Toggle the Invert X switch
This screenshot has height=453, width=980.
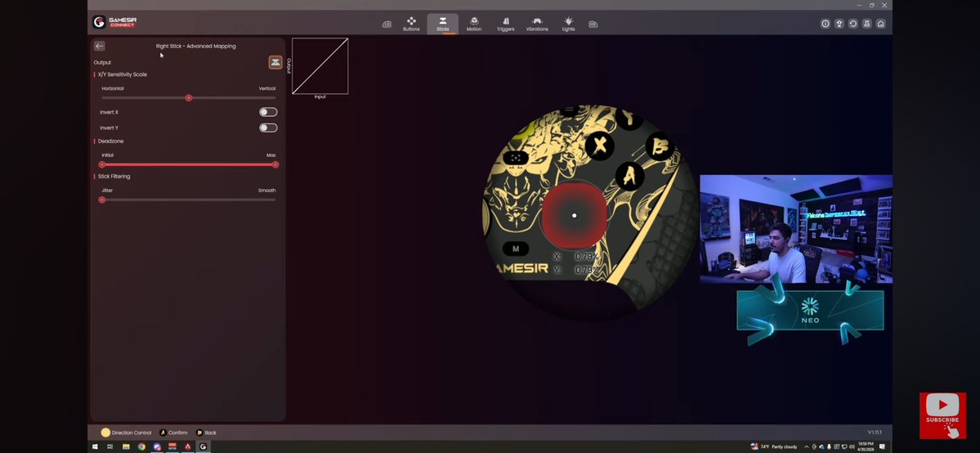pos(268,112)
